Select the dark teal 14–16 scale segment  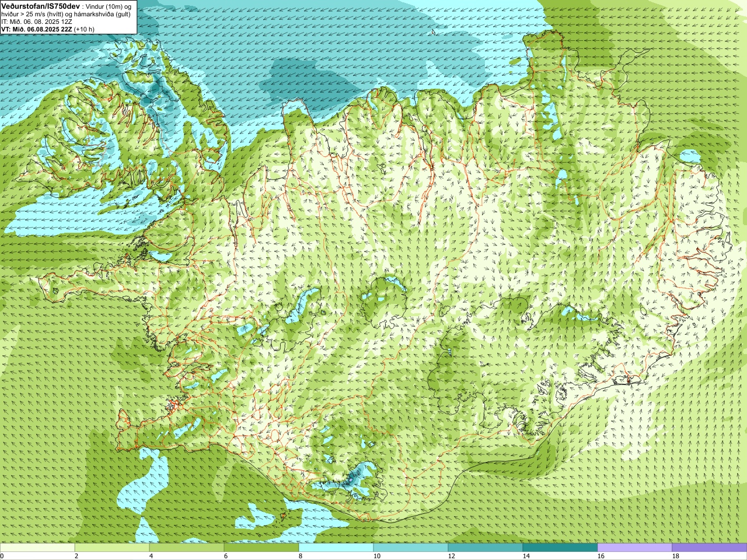(560, 548)
